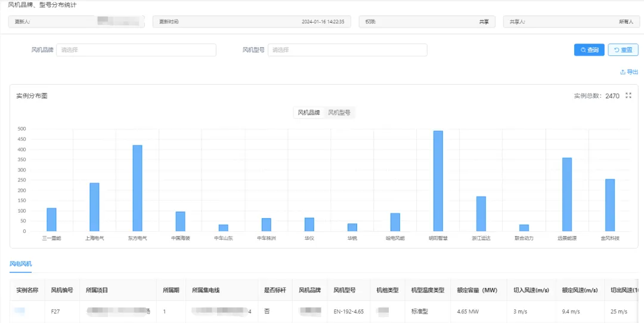
Task: Click the 联合动力 bar in chart
Action: [524, 228]
